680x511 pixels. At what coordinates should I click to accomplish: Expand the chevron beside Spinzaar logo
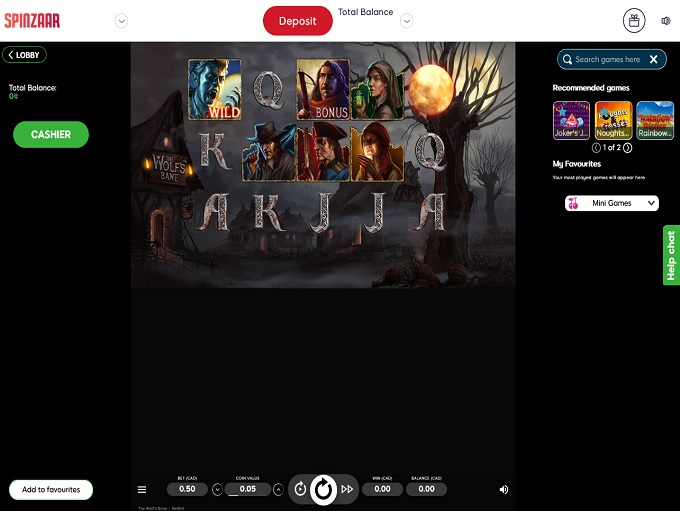point(122,21)
